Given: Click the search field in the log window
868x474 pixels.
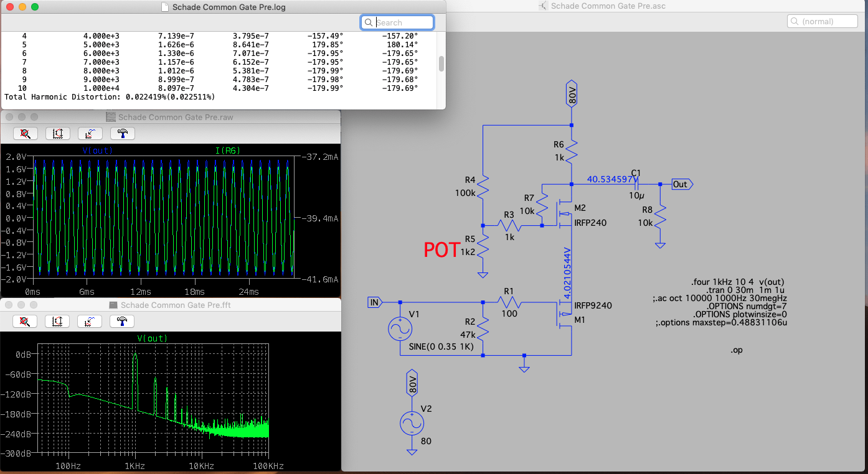Looking at the screenshot, I should click(x=397, y=22).
